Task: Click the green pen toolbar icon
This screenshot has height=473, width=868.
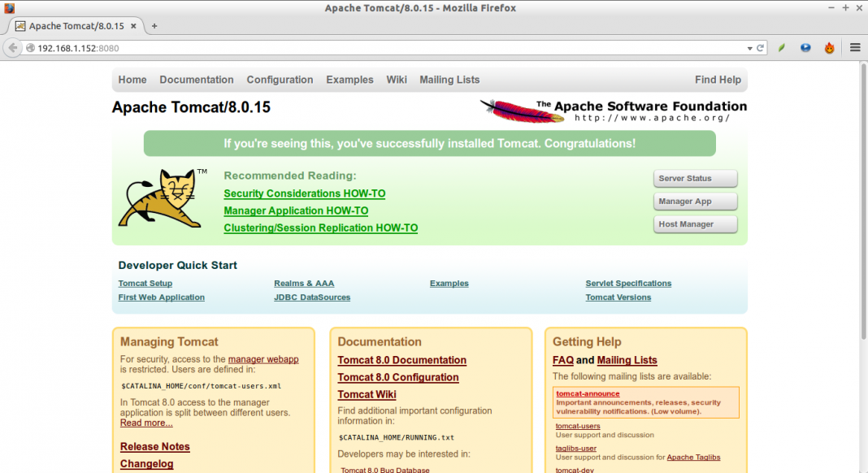Action: pos(782,48)
